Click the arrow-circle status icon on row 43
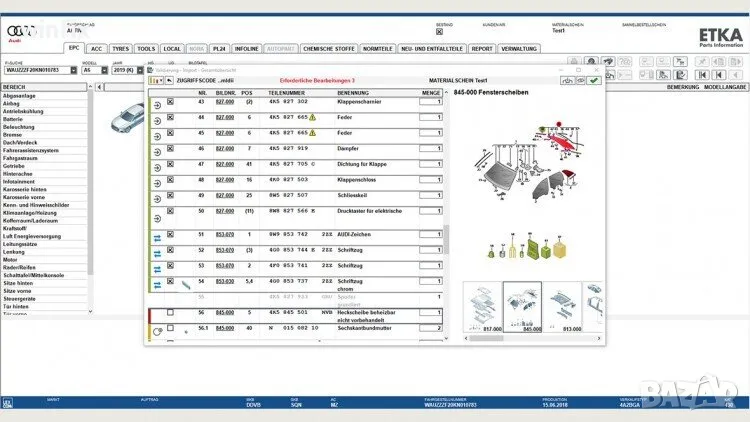 tap(158, 103)
